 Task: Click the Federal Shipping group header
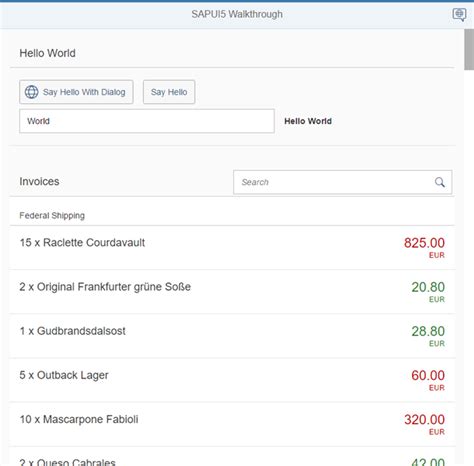click(x=52, y=216)
